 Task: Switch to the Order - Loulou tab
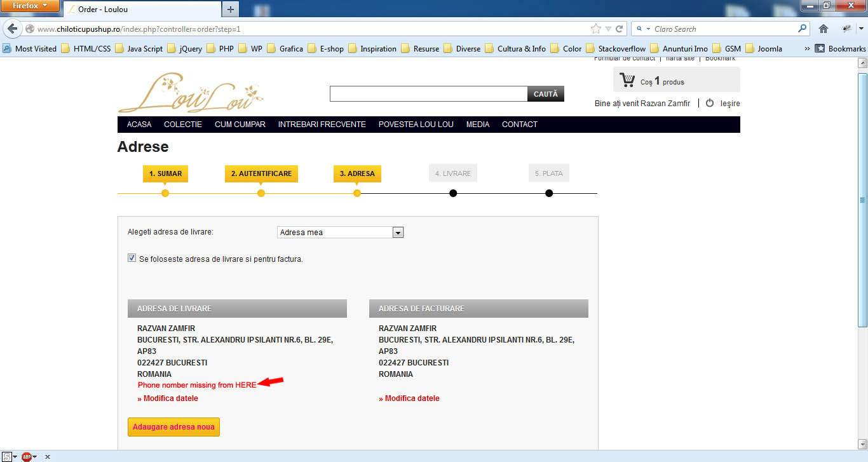[141, 10]
